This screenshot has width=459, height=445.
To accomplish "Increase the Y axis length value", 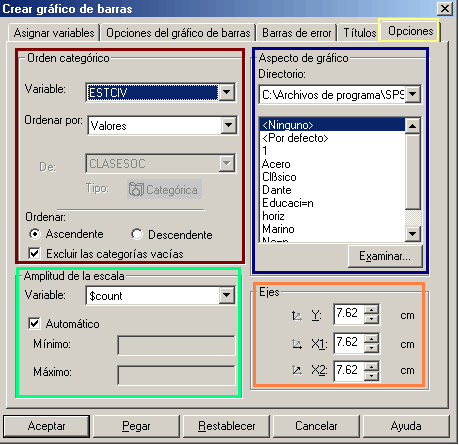I will pos(371,310).
